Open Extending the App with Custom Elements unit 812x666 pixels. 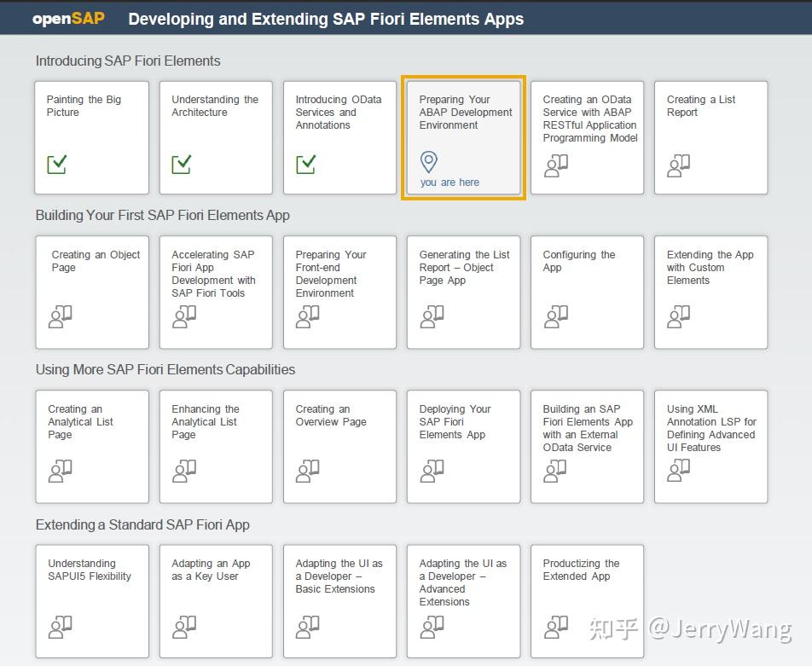pyautogui.click(x=711, y=292)
